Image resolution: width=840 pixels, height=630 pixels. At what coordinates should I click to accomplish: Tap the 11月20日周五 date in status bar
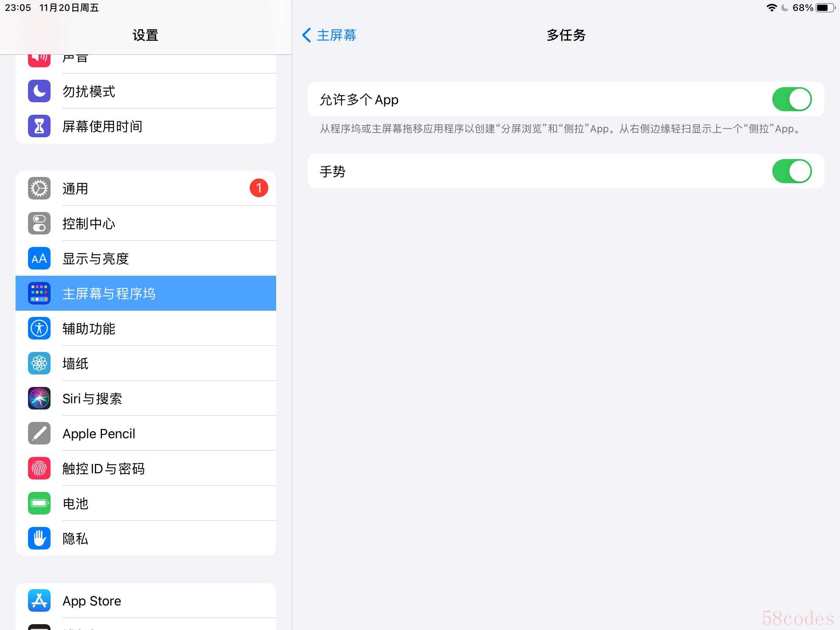(69, 8)
